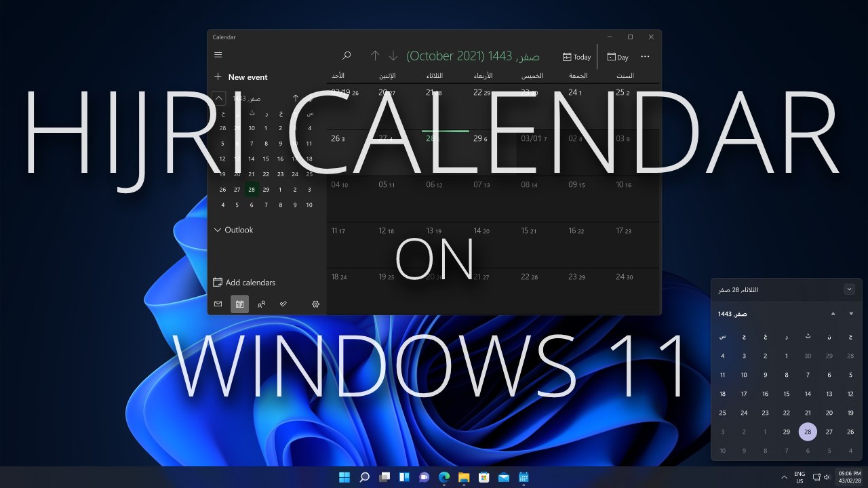Select Calendar icon in bottom sidebar

(x=239, y=304)
